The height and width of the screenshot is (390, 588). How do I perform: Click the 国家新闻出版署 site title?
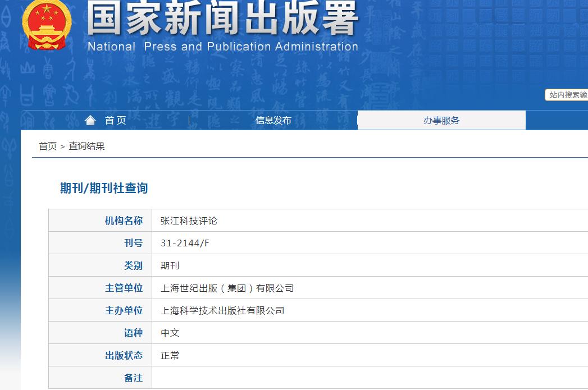[222, 20]
